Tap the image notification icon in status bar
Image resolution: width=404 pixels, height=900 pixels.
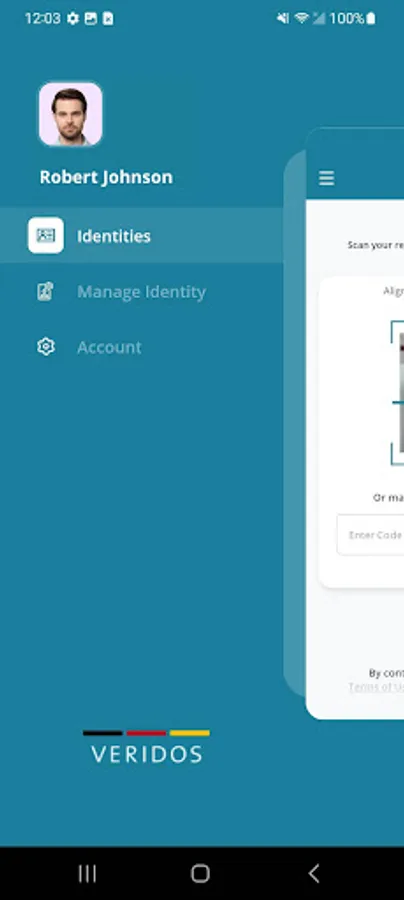coord(91,18)
